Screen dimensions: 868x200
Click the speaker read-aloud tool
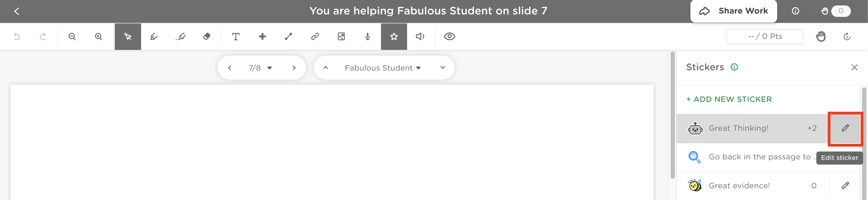point(420,37)
